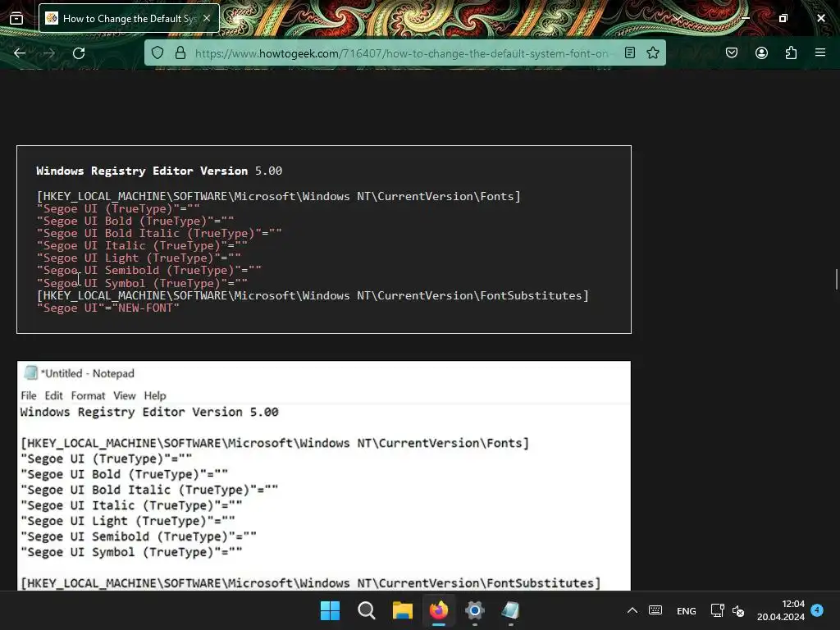Screen dimensions: 840x630
Task: Go back to the previous page
Action: pos(20,53)
